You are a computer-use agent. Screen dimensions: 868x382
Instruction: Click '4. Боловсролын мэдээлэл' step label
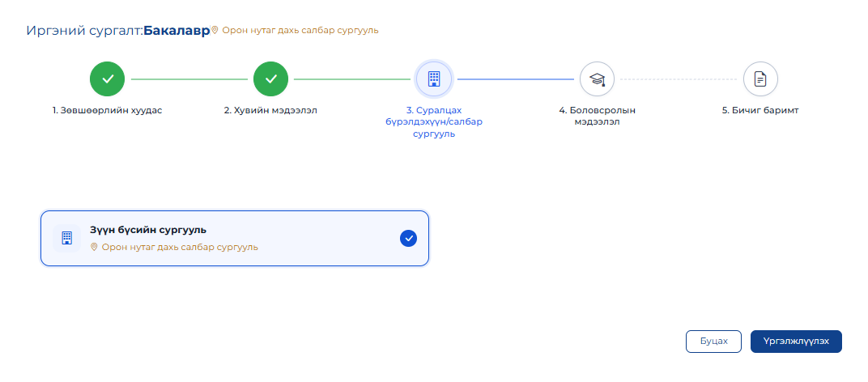(x=598, y=117)
